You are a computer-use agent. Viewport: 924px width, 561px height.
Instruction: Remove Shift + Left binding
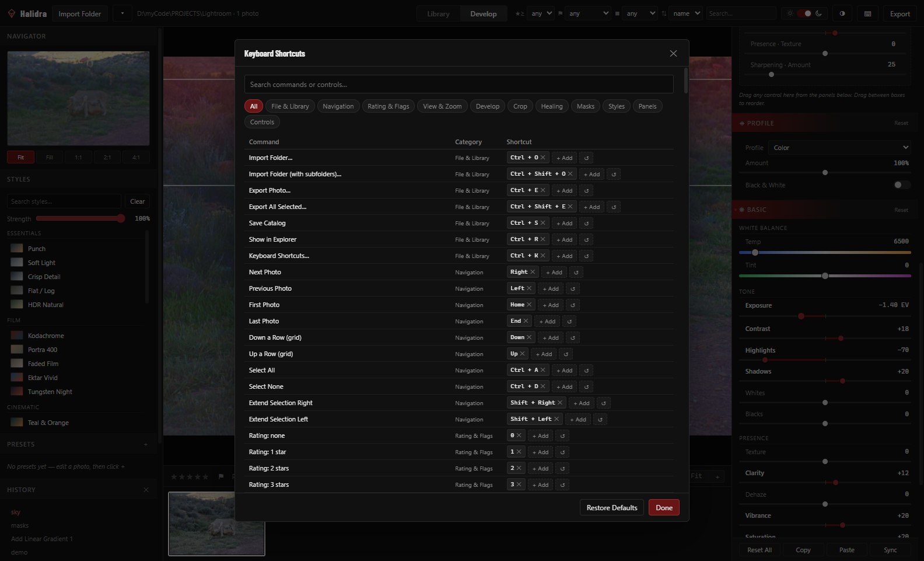(x=556, y=419)
